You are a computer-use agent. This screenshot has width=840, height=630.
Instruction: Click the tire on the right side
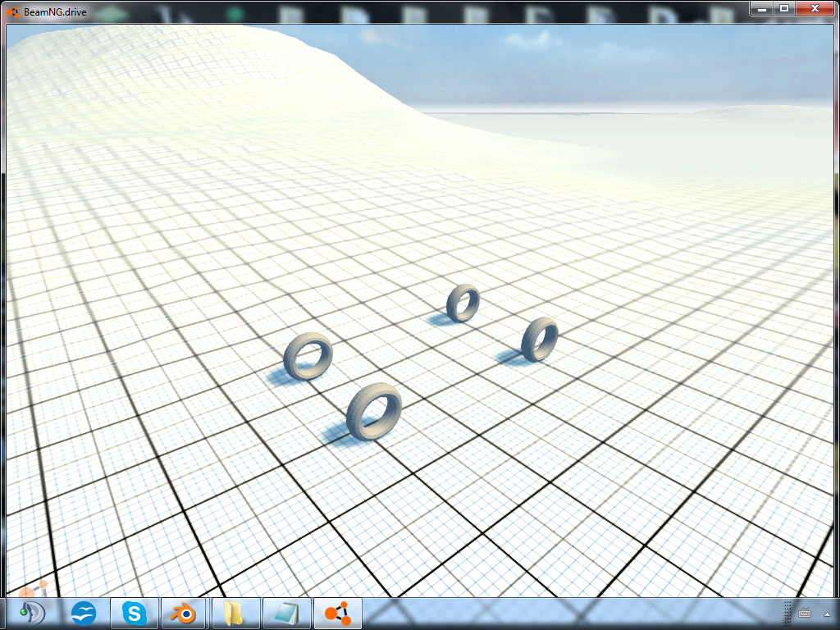[540, 339]
